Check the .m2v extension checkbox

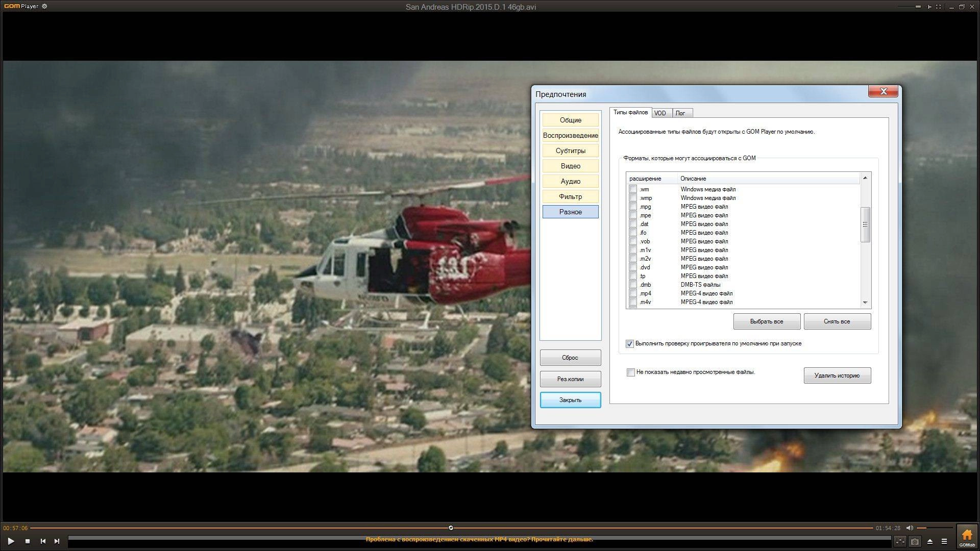633,259
